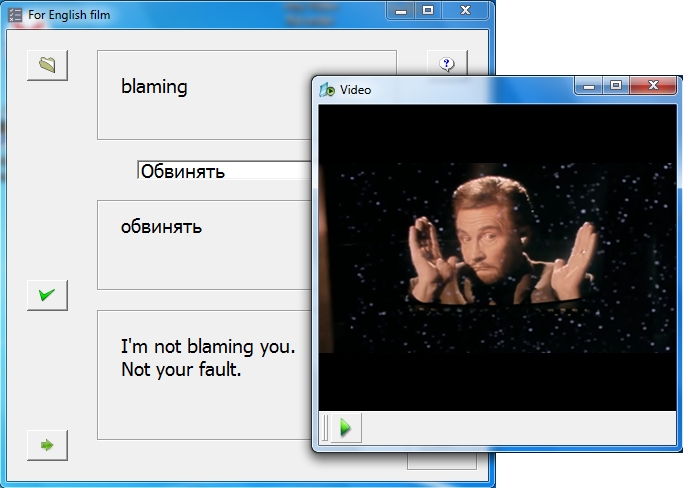Screen dimensions: 683x488
Task: Select subtitle line 'Not your fault.'
Action: tap(181, 369)
